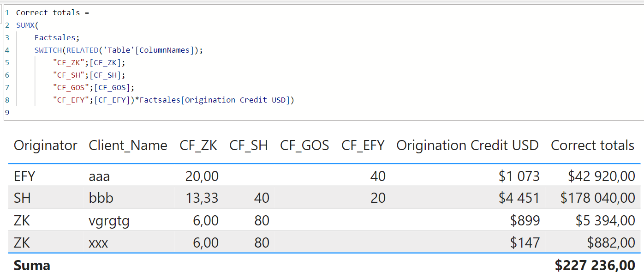Screen dimensions: 644x279
Task: Select the CF_GOS column header
Action: 304,146
